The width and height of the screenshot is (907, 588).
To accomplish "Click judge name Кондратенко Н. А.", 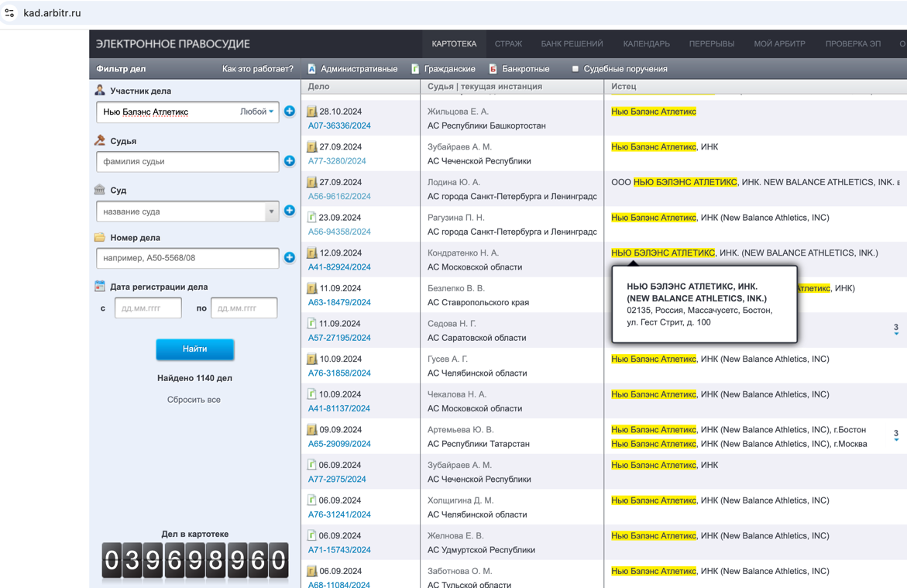I will 462,253.
